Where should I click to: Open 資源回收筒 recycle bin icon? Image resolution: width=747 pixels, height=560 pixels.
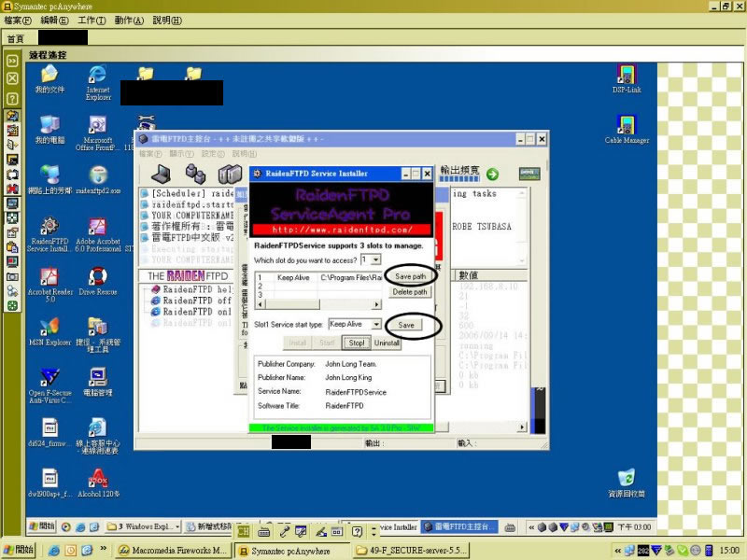[x=627, y=483]
